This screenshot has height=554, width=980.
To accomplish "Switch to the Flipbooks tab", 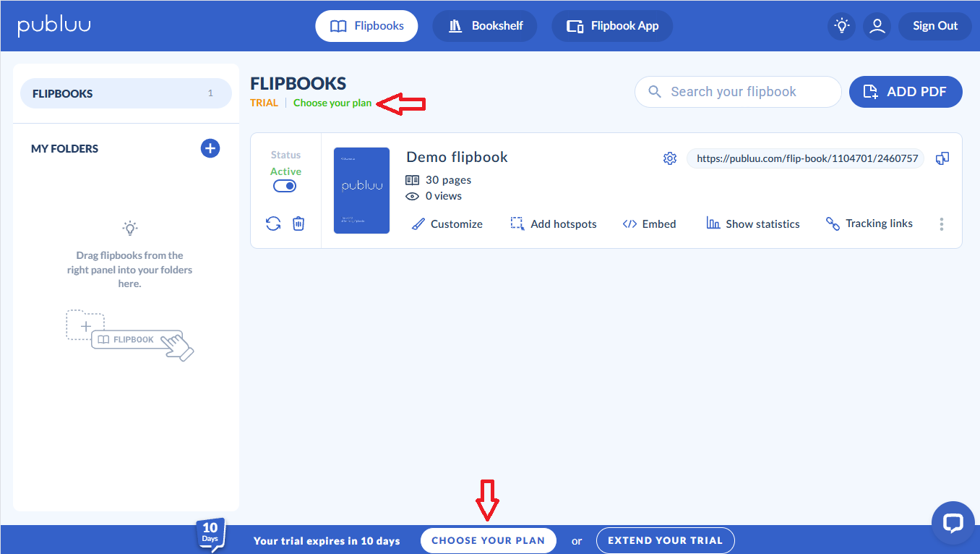I will 367,26.
